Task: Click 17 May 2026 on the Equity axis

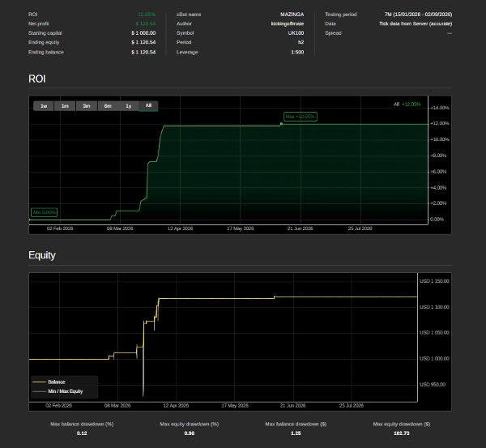Action: point(235,406)
